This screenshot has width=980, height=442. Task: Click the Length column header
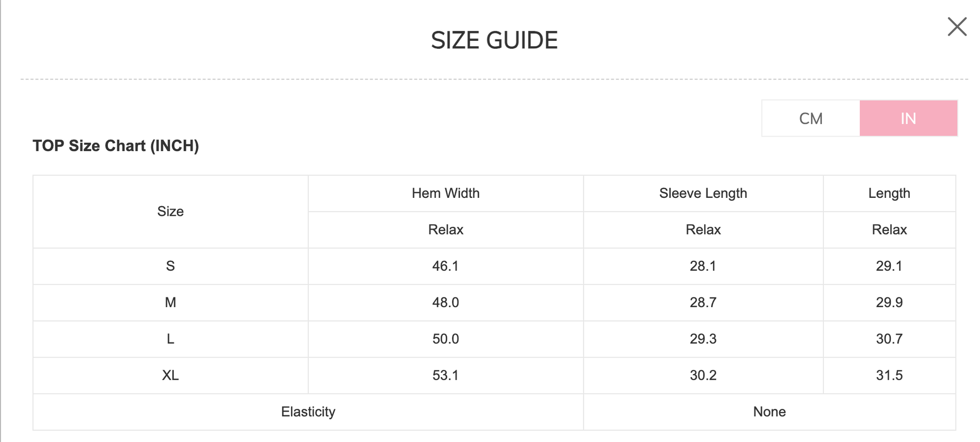point(889,193)
